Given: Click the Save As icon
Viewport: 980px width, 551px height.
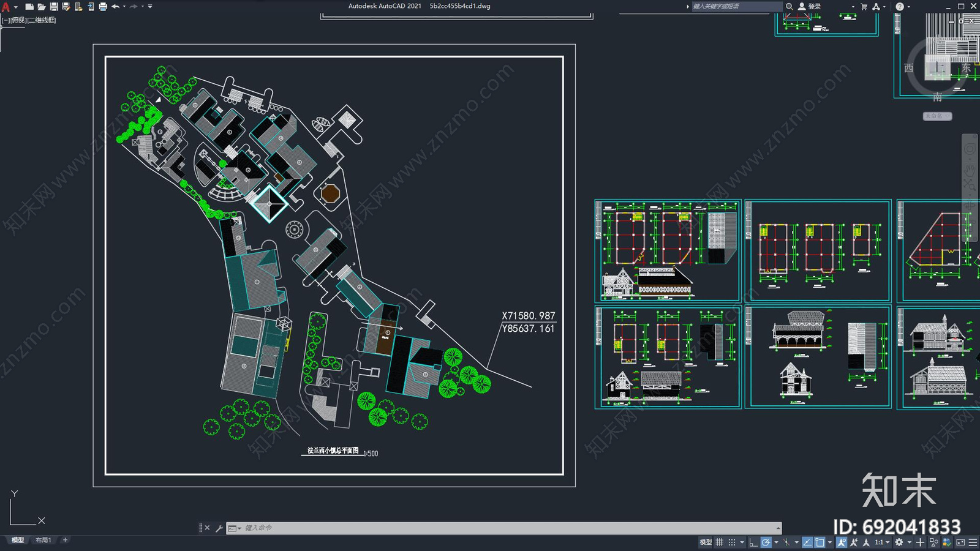Looking at the screenshot, I should (66, 7).
